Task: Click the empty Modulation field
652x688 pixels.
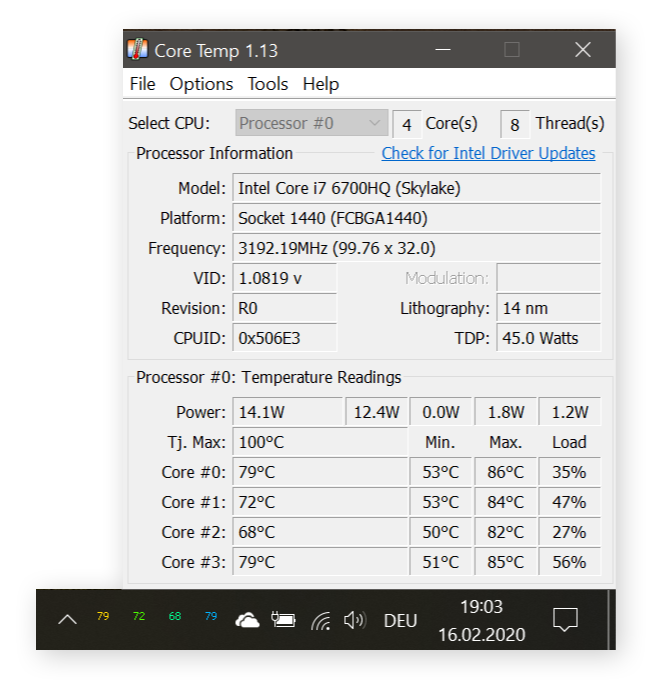Action: click(548, 278)
